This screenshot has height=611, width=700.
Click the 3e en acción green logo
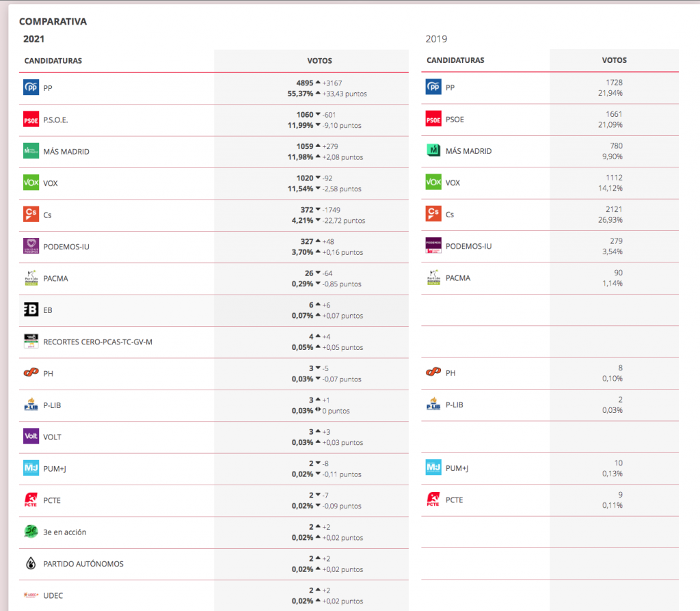click(31, 532)
